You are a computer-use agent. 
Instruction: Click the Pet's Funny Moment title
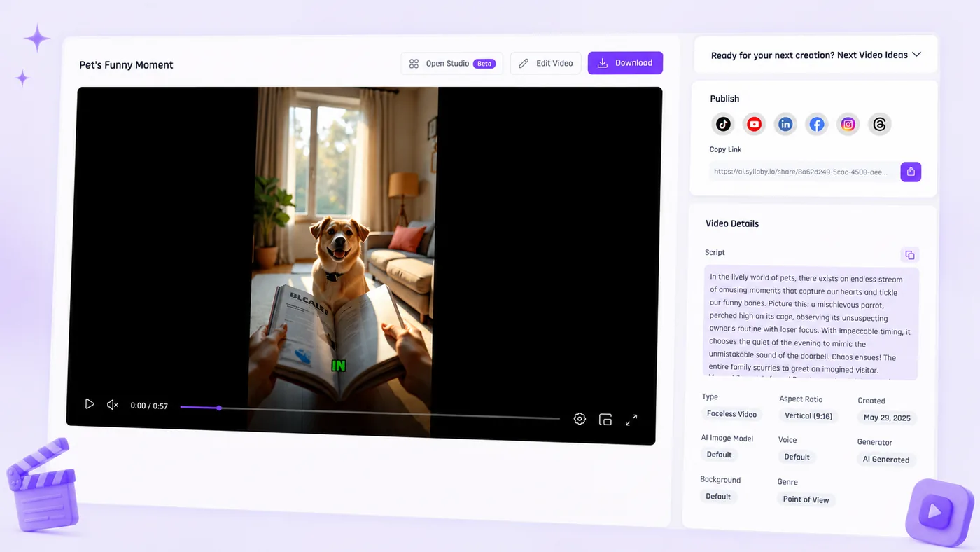point(126,65)
